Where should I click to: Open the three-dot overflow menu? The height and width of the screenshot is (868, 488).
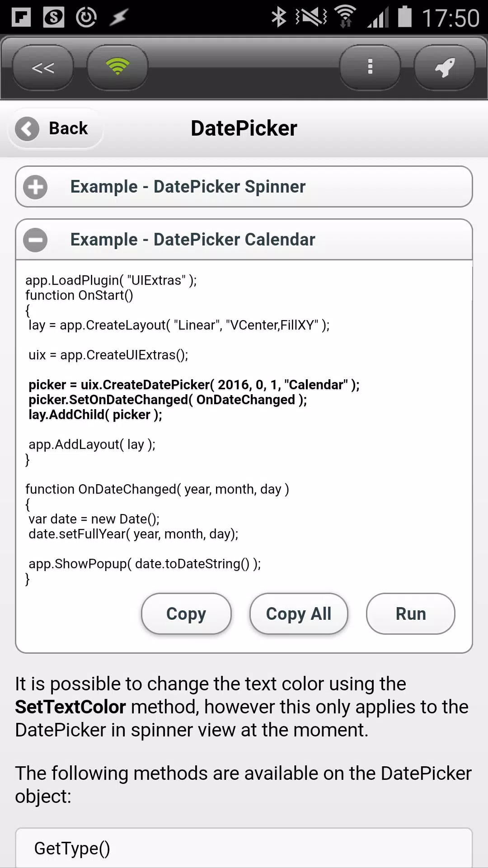point(370,67)
